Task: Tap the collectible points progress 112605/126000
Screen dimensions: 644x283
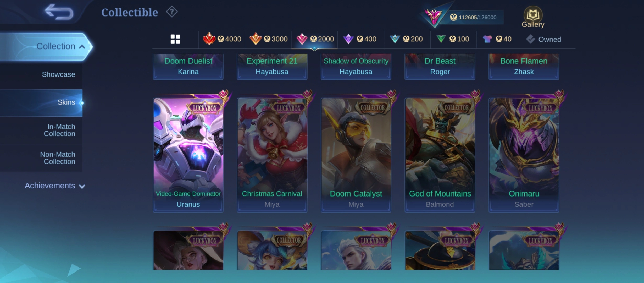Action: pos(473,17)
